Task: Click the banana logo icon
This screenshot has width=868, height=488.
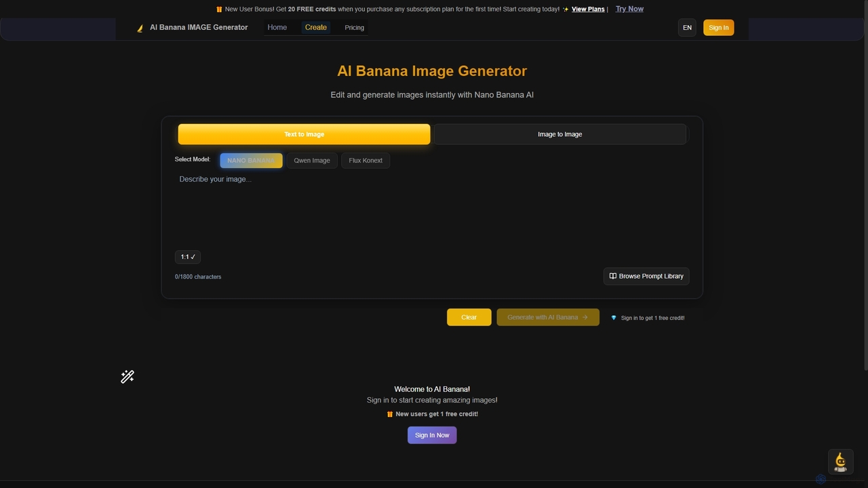Action: pyautogui.click(x=140, y=28)
